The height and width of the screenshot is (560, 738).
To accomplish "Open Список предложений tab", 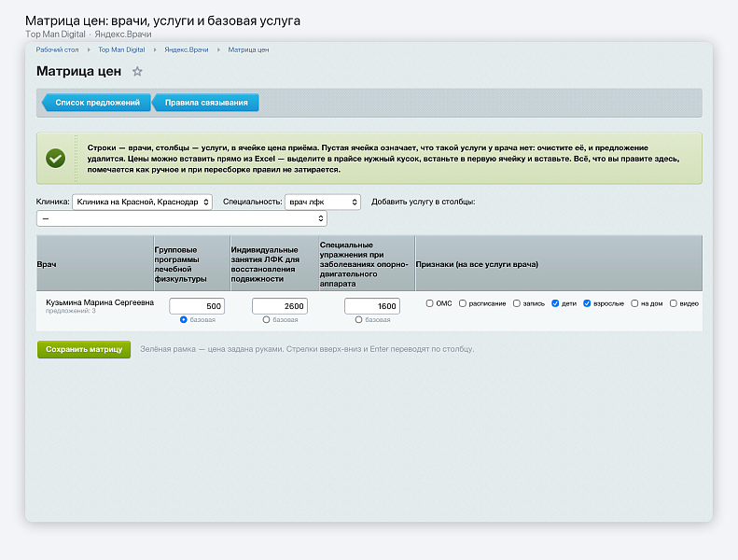I will pos(96,103).
